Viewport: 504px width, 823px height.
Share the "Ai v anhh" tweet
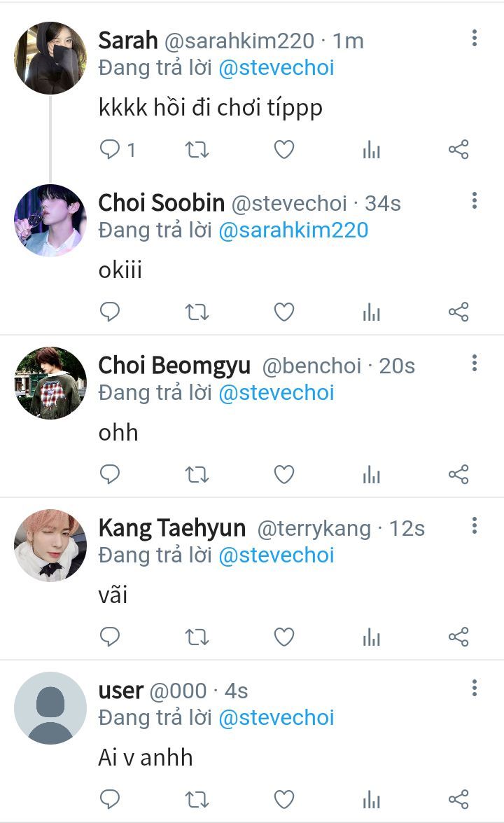[458, 799]
